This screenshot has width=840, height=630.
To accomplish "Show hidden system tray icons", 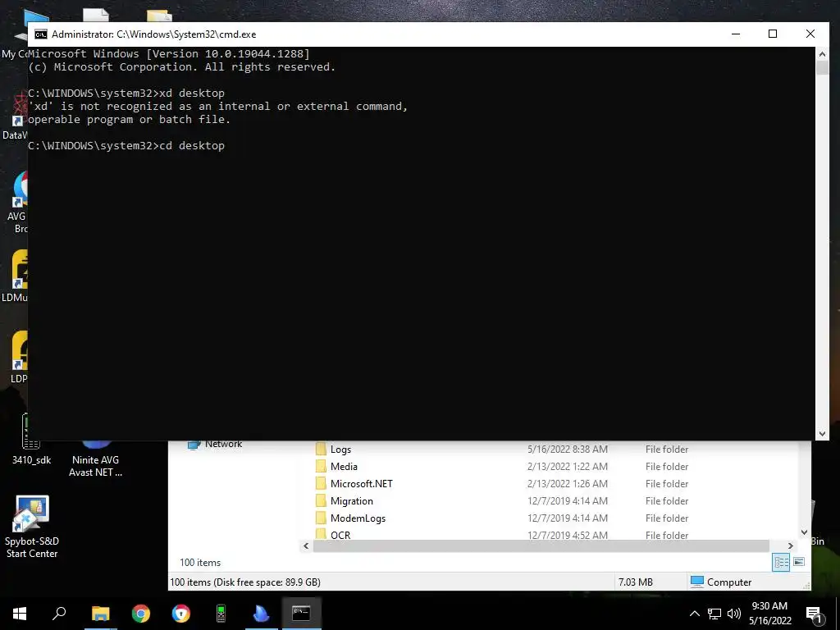I will [694, 614].
